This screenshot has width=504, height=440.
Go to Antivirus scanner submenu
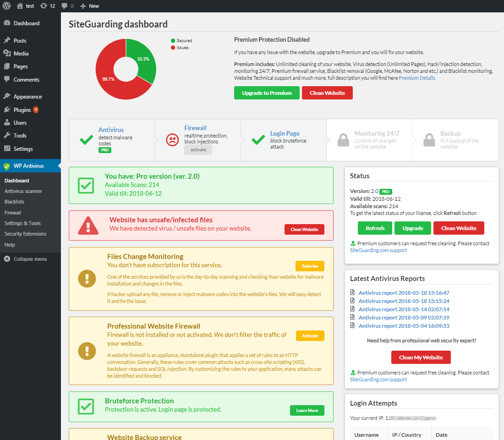click(23, 191)
